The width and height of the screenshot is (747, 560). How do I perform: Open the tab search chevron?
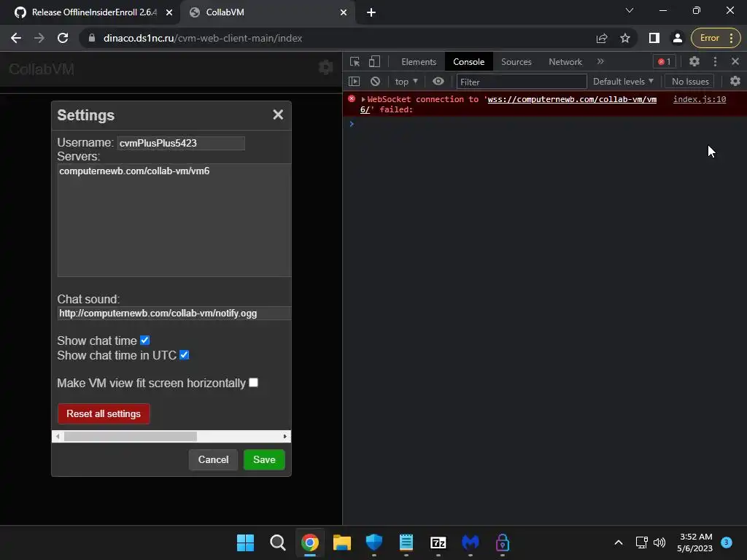click(x=630, y=10)
